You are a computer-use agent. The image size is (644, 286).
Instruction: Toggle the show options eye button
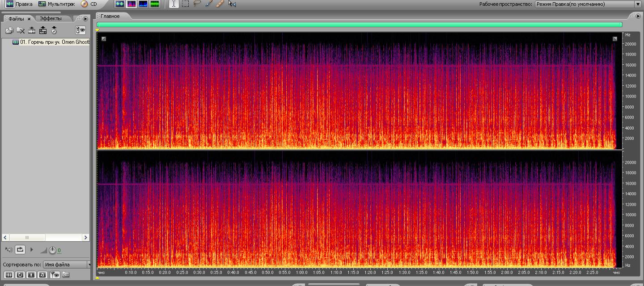coord(80,30)
